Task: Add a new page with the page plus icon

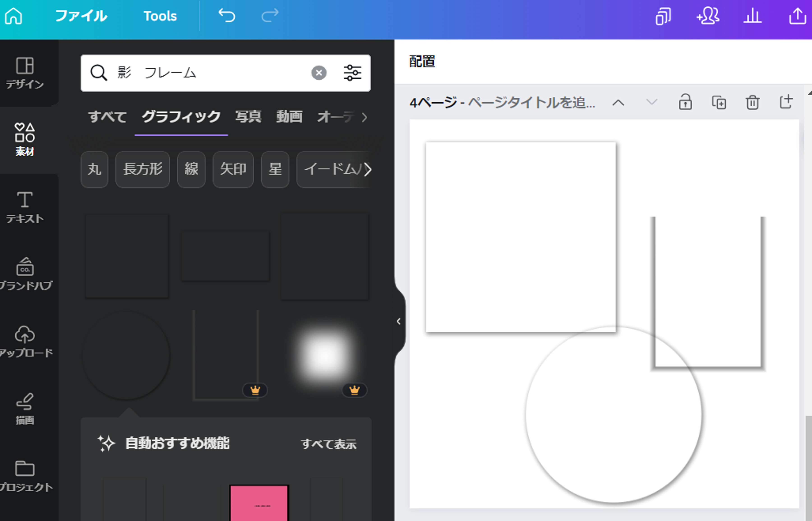Action: click(x=786, y=101)
